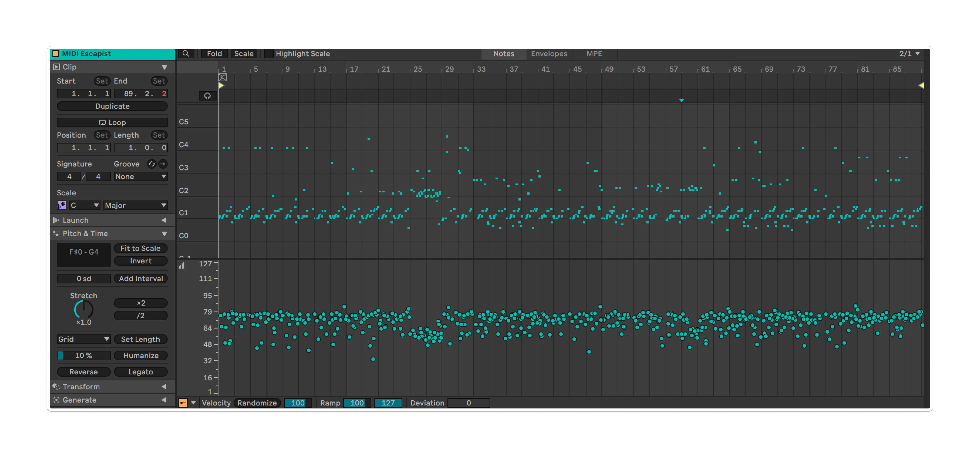Enable the Highlight Scale checkbox
Image resolution: width=980 pixels, height=459 pixels.
coord(269,54)
